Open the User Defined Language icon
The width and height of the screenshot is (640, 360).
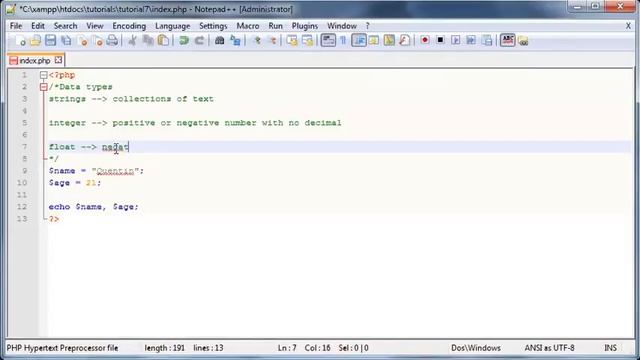pos(374,40)
